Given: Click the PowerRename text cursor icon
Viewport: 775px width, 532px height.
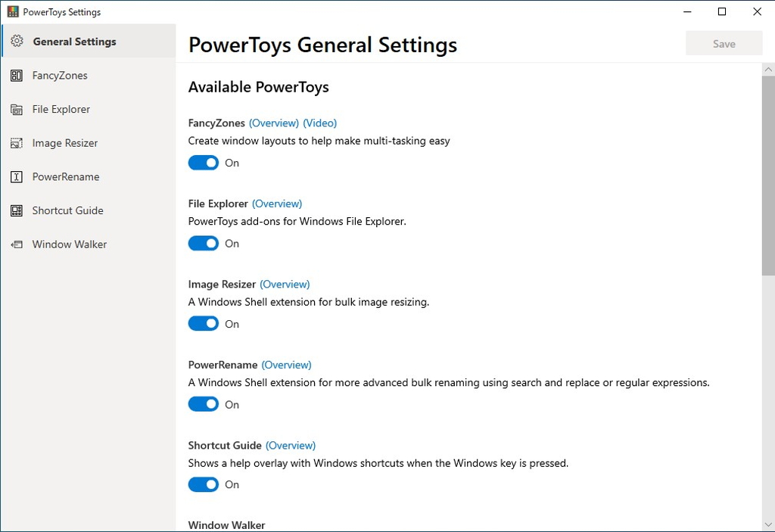Looking at the screenshot, I should click(x=17, y=176).
